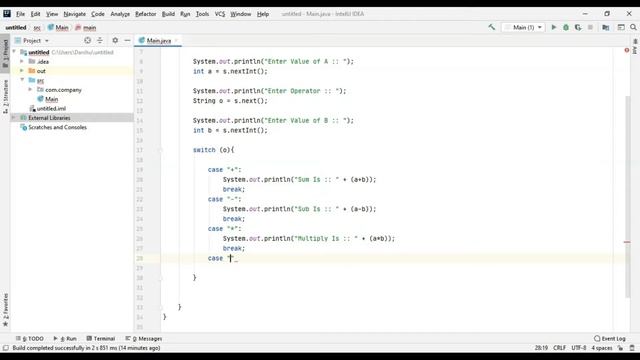Screen dimensions: 640x360
Task: Click 'untitled' breadcrumb in navigation bar
Action: click(x=16, y=27)
